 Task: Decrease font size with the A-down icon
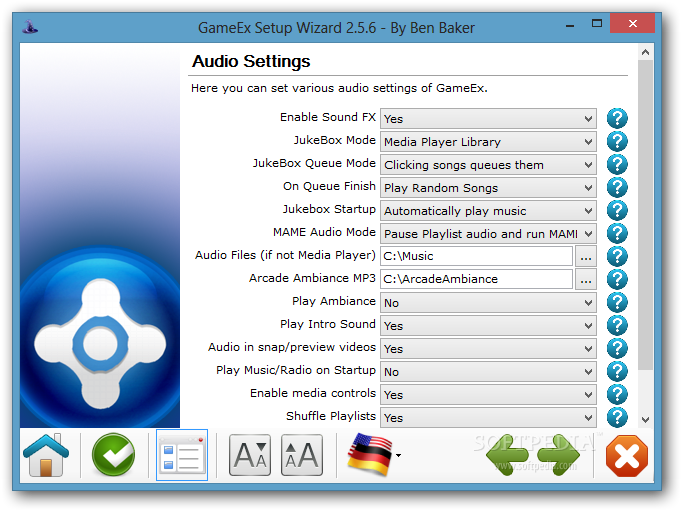[x=250, y=455]
